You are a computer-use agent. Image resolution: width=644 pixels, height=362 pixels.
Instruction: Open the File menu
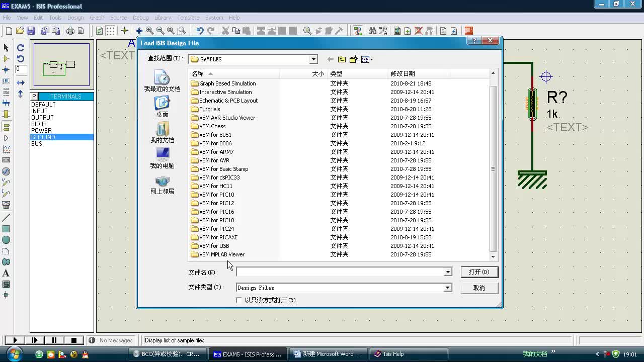(7, 18)
